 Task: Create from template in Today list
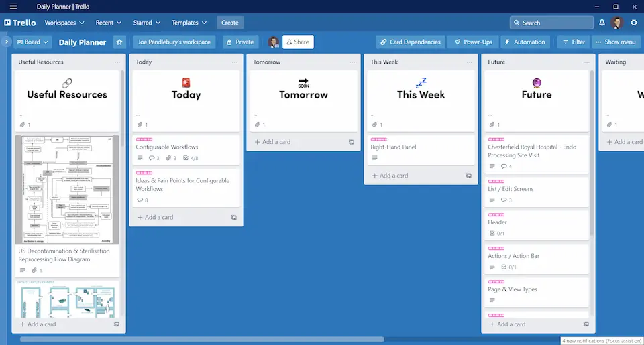[x=233, y=218]
